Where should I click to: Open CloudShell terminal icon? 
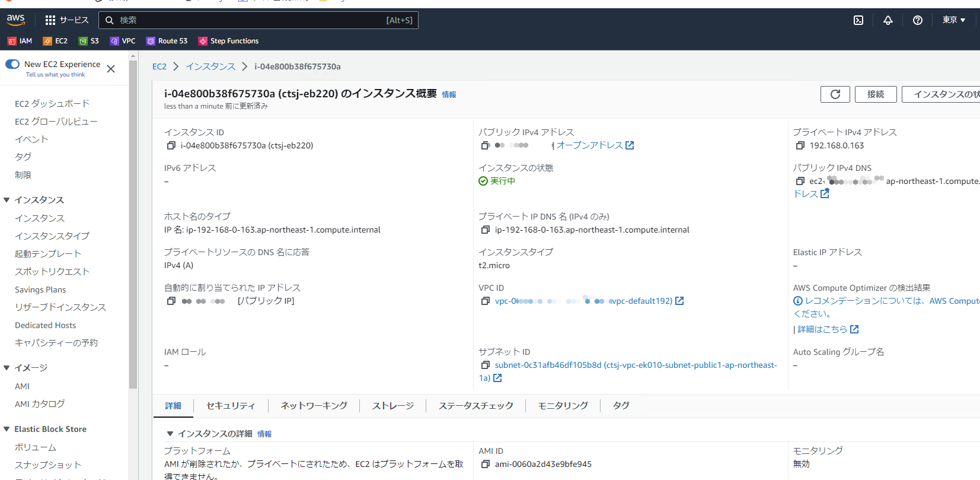tap(858, 20)
